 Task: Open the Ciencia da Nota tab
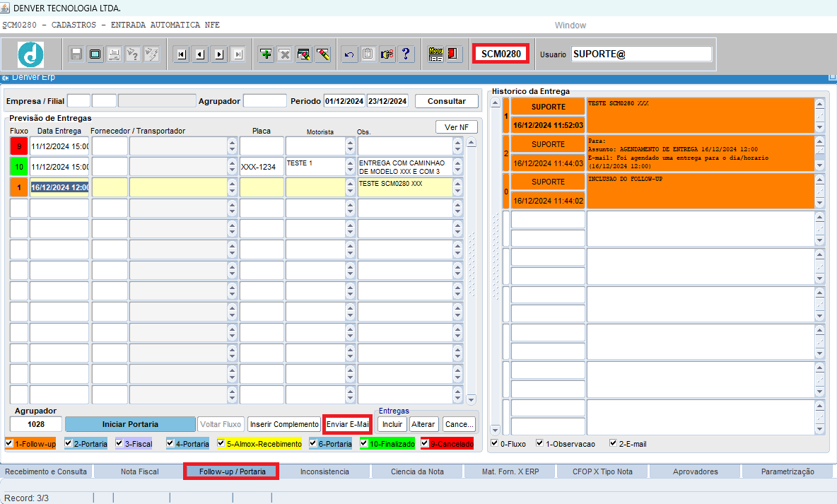click(x=417, y=471)
